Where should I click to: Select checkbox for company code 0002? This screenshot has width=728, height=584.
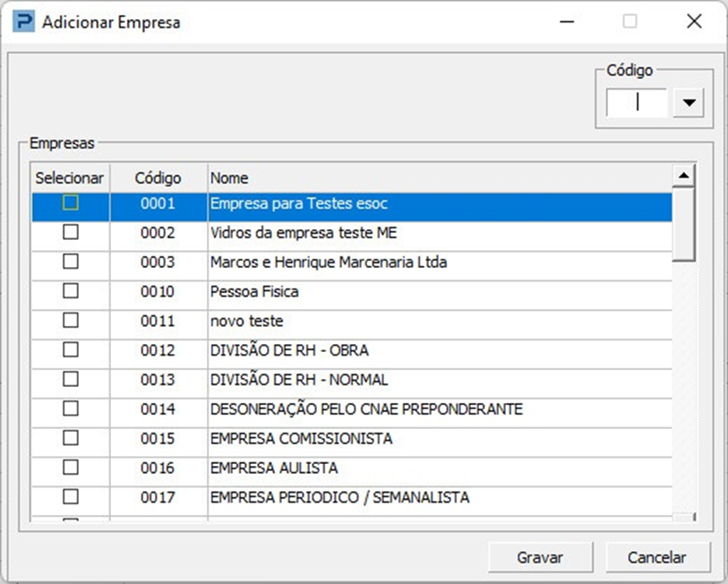tap(71, 233)
